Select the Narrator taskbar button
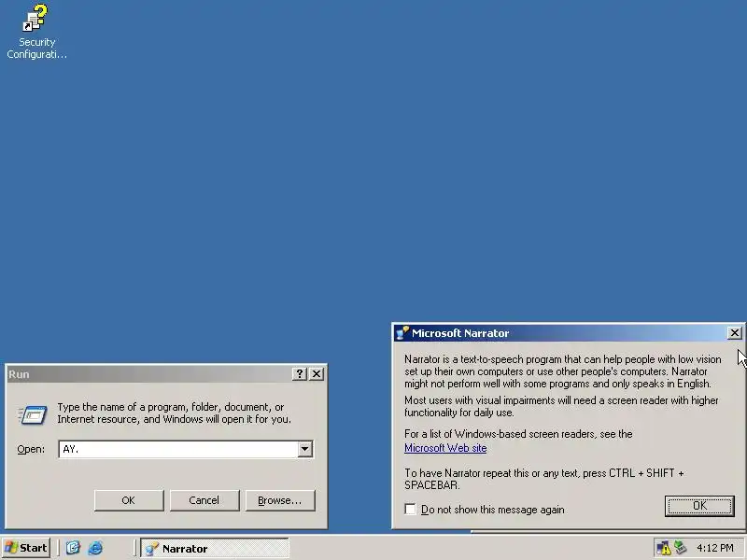 click(216, 548)
